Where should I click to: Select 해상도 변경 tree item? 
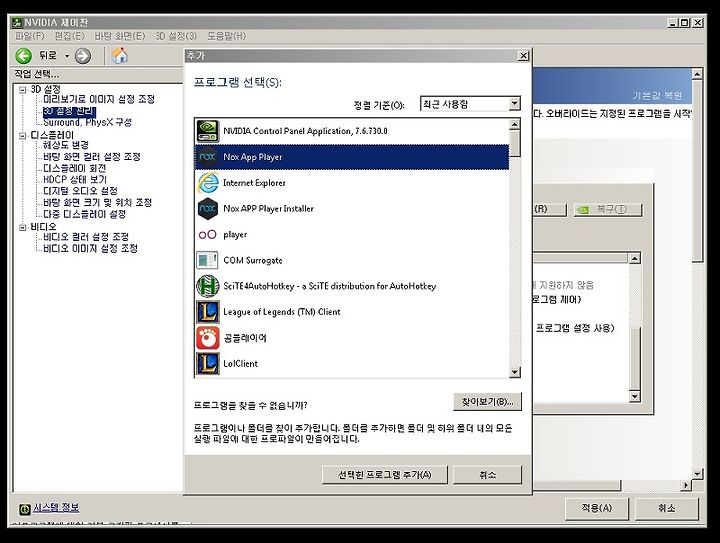(x=66, y=145)
